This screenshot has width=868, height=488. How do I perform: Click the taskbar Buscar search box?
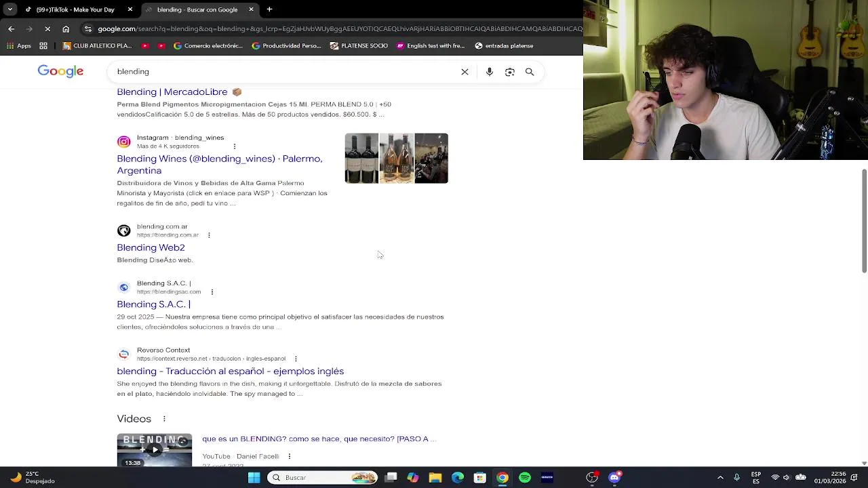322,477
